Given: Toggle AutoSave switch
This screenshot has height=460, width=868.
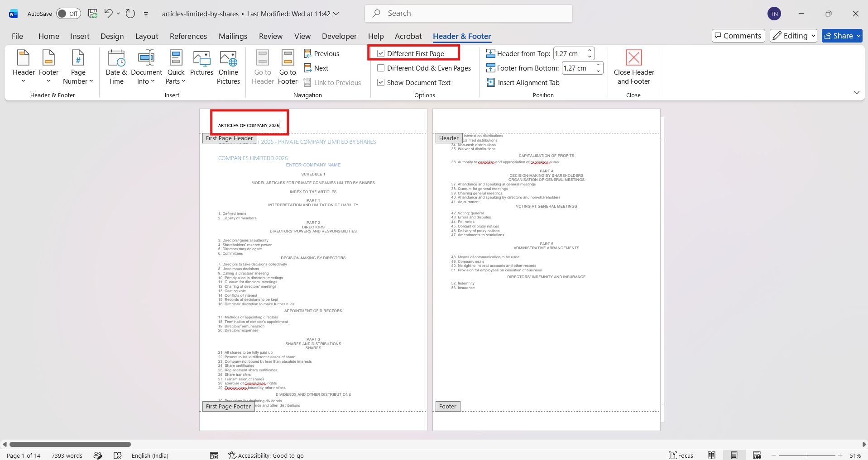Looking at the screenshot, I should (x=68, y=14).
